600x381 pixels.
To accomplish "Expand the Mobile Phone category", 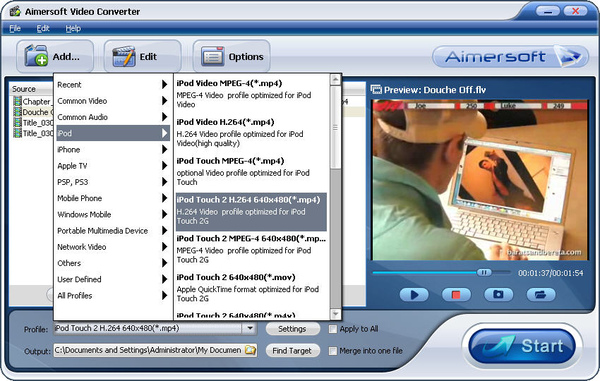I will point(112,198).
